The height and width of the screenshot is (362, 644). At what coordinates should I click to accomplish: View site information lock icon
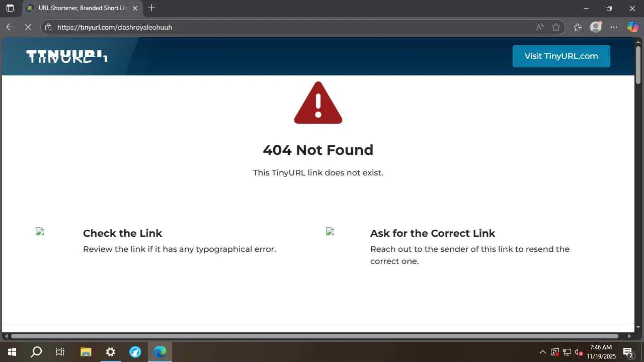click(x=48, y=27)
